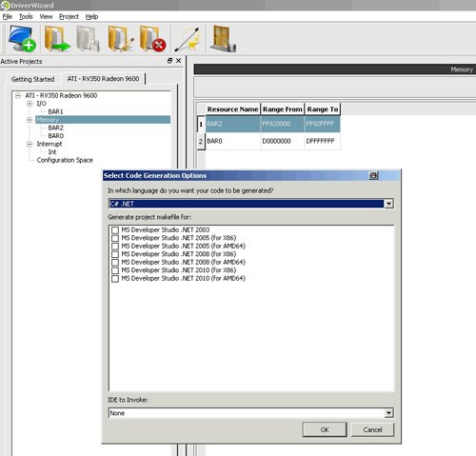The width and height of the screenshot is (476, 456).
Task: Select BAR2 in the project tree
Action: 55,128
